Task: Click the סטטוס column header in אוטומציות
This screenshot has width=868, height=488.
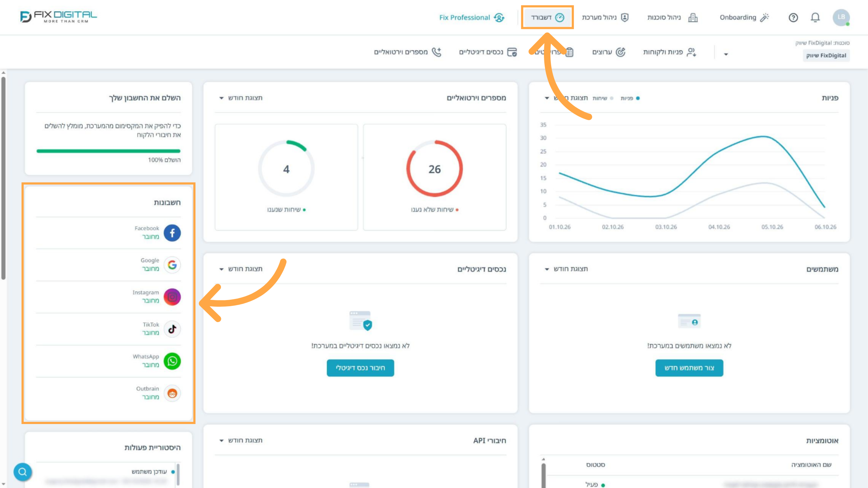Action: pos(595,465)
